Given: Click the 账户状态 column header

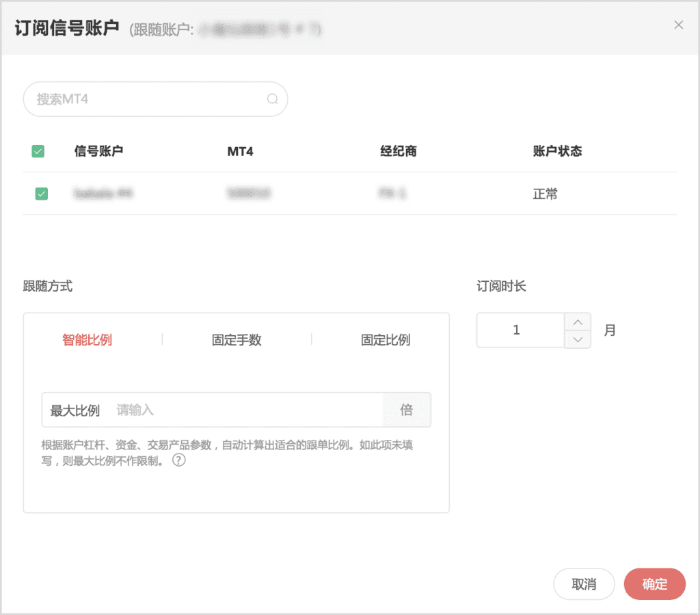Looking at the screenshot, I should coord(557,151).
